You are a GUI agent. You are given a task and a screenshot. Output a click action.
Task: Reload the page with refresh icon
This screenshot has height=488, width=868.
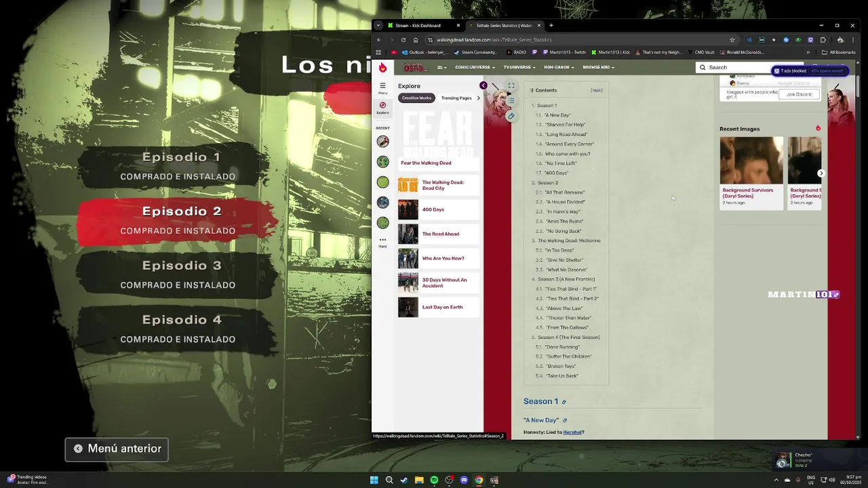point(403,40)
